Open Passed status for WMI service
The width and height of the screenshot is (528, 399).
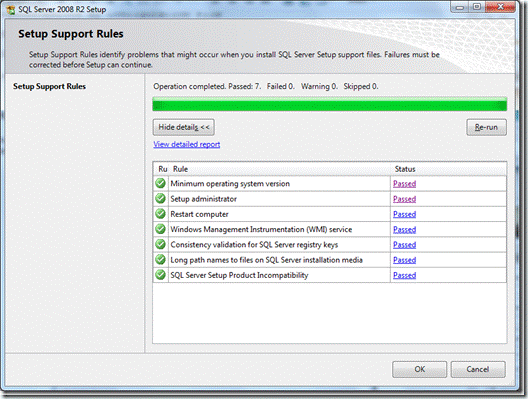[x=404, y=230]
